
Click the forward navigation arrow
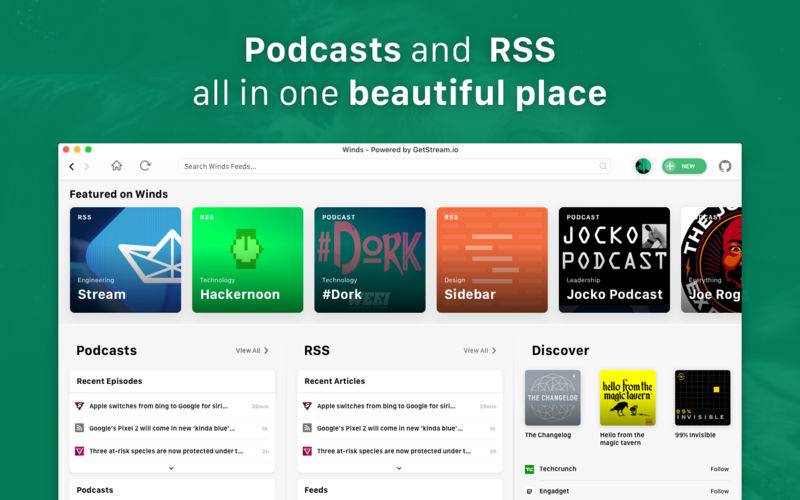(87, 166)
